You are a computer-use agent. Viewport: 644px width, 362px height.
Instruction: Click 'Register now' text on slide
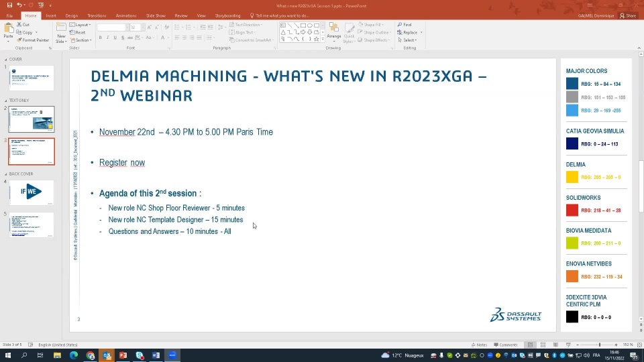(x=122, y=162)
